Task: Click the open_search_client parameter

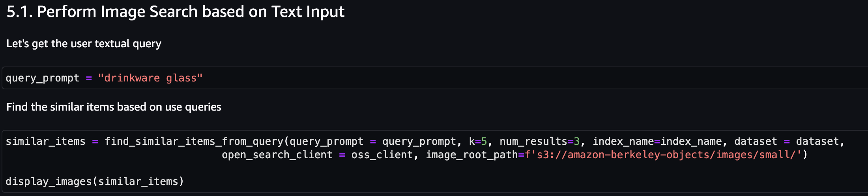Action: point(277,155)
